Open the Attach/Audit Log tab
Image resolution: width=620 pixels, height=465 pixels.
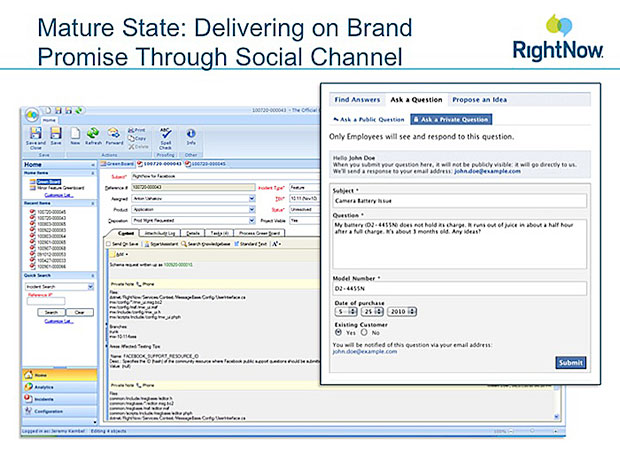click(159, 233)
